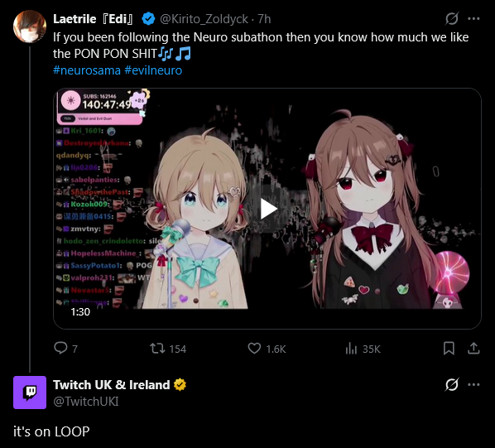Open the @Kirito_Zoldyck handle link
The width and height of the screenshot is (495, 448).
click(x=204, y=19)
